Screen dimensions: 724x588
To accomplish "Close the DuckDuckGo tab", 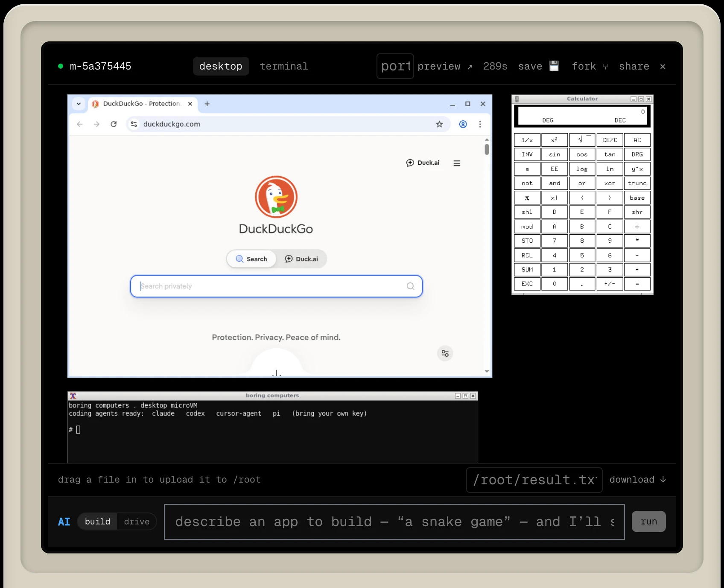I will pyautogui.click(x=190, y=104).
